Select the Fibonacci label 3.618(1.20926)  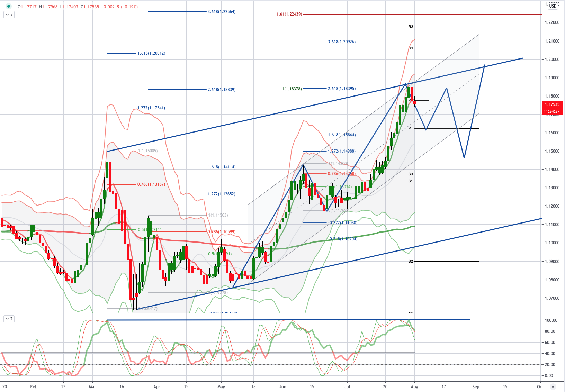click(x=342, y=42)
